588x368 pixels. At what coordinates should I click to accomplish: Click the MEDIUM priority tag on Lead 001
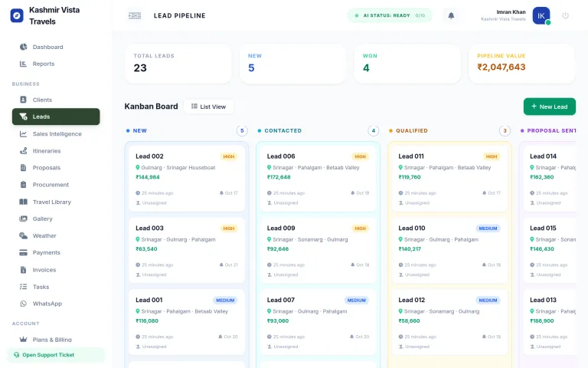[x=225, y=301]
